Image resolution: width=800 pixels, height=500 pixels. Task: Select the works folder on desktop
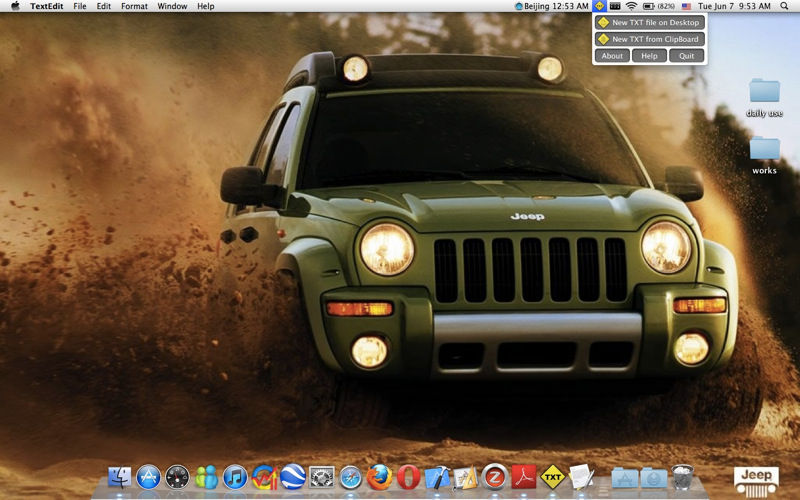coord(764,155)
